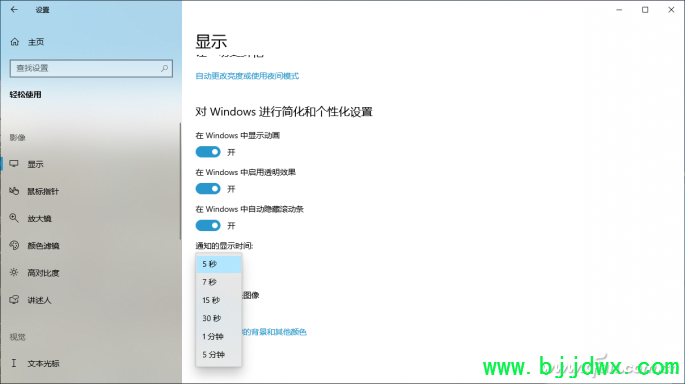Click the sidebar vertical scrollbar
Viewport: 685px width, 384px height.
pyautogui.click(x=180, y=181)
